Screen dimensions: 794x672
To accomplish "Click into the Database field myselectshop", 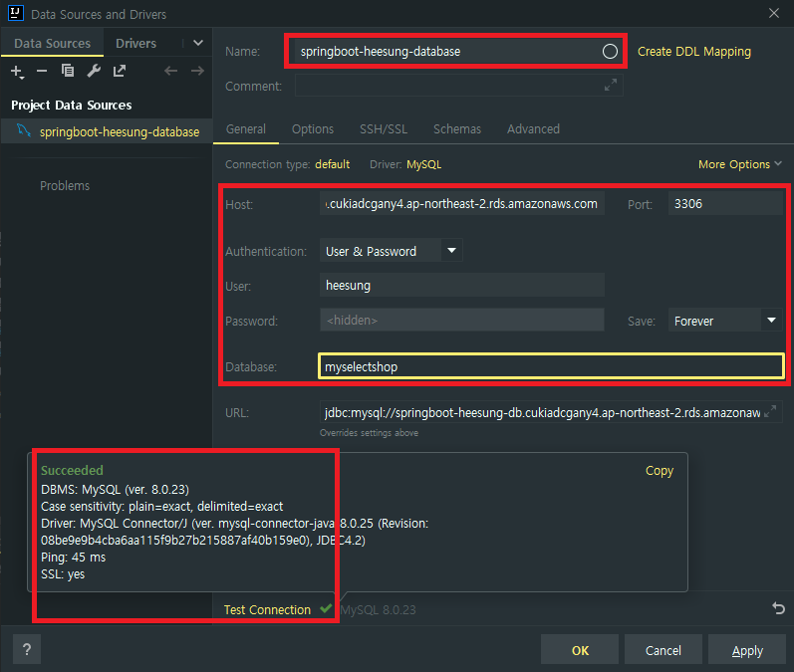I will [551, 366].
